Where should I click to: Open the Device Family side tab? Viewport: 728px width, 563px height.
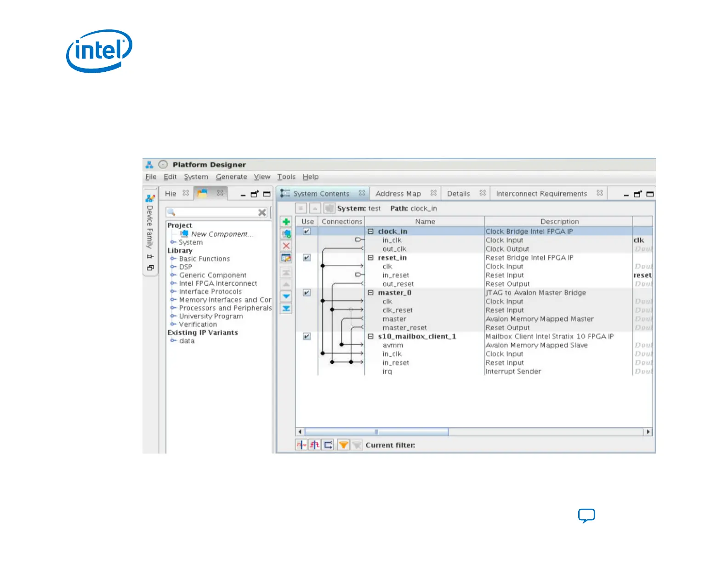pyautogui.click(x=150, y=227)
